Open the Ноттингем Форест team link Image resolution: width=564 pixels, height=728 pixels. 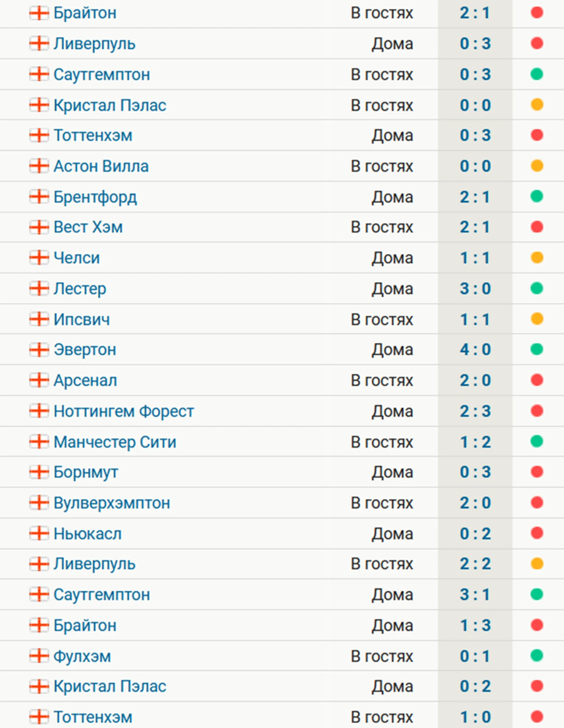(124, 411)
